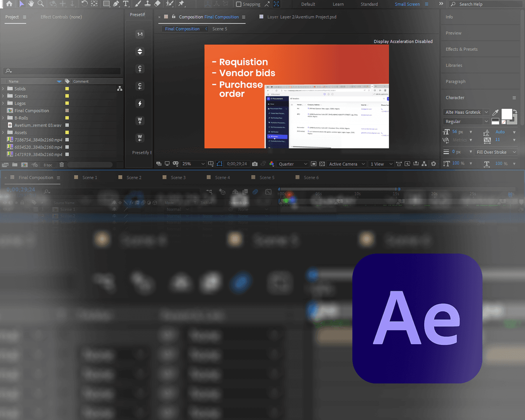This screenshot has width=525, height=420.
Task: Open the Scene 2 timeline tab
Action: [x=134, y=177]
